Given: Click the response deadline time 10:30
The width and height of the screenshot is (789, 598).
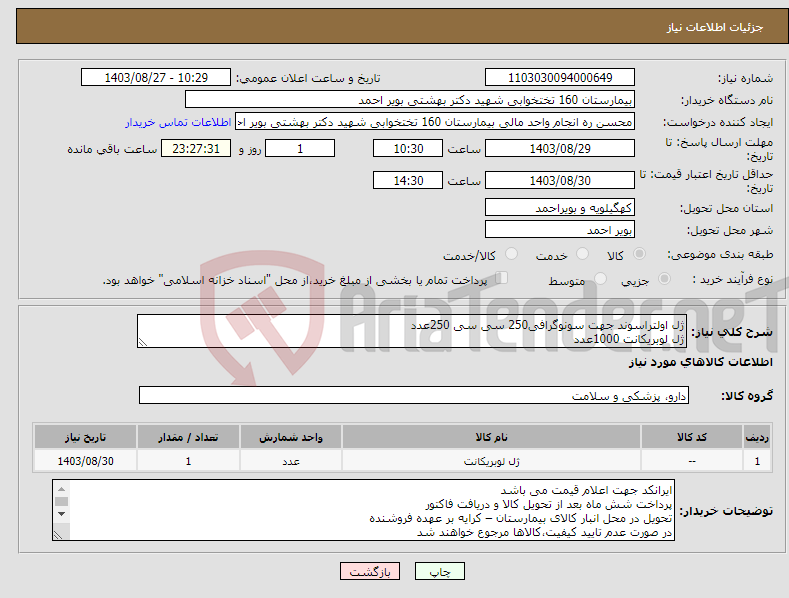Looking at the screenshot, I should point(408,148).
